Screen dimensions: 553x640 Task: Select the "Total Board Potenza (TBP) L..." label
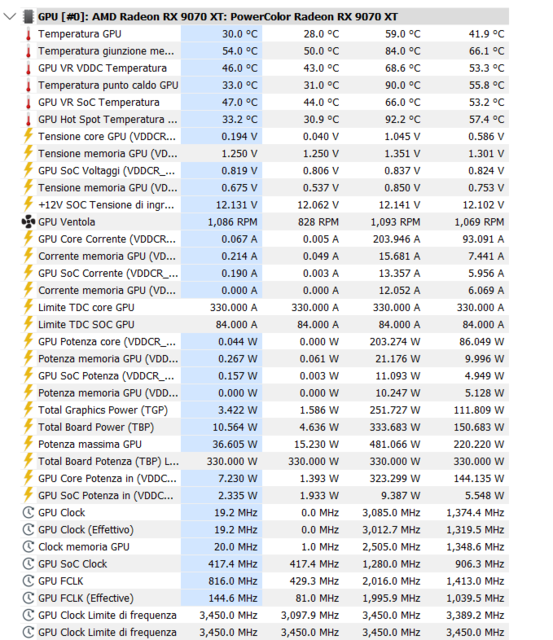(x=109, y=462)
